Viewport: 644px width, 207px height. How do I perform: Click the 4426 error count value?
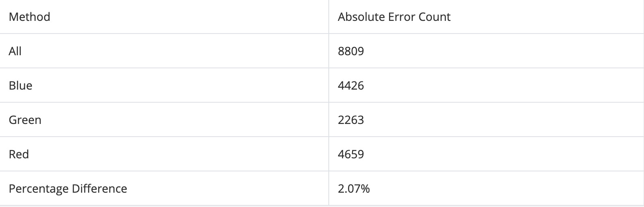(351, 85)
